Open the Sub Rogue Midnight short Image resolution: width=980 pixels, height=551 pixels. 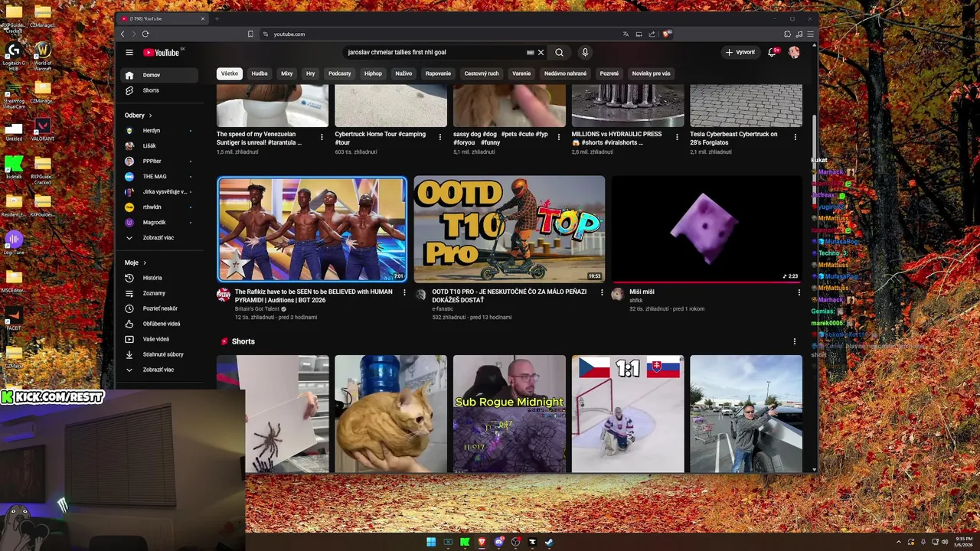click(x=509, y=414)
